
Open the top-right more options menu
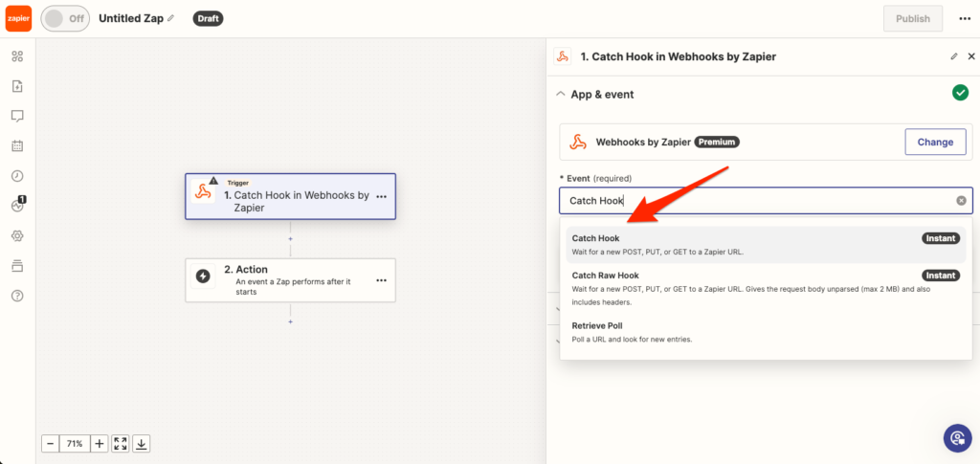[957, 18]
